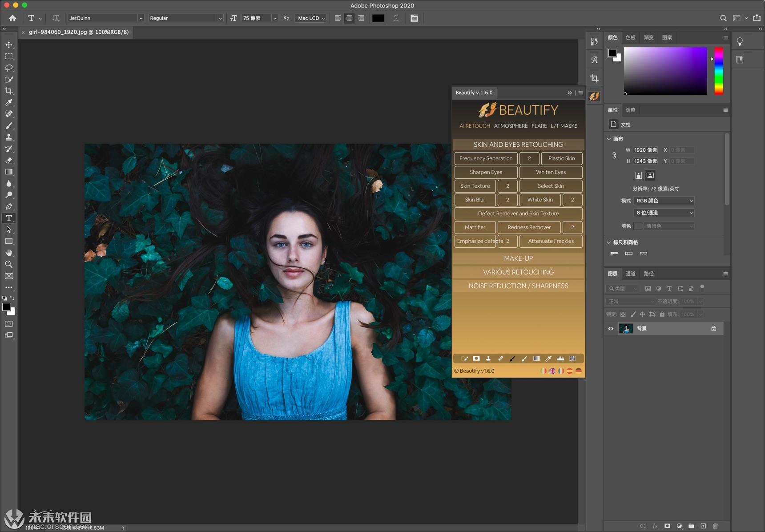The image size is (765, 532).
Task: Open the Regular font style dropdown
Action: tap(185, 18)
